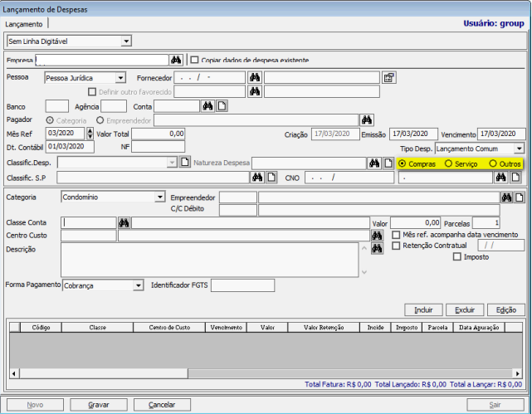Screen dimensions: 532x414
Task: Click Valor Total input field
Action: 159,134
